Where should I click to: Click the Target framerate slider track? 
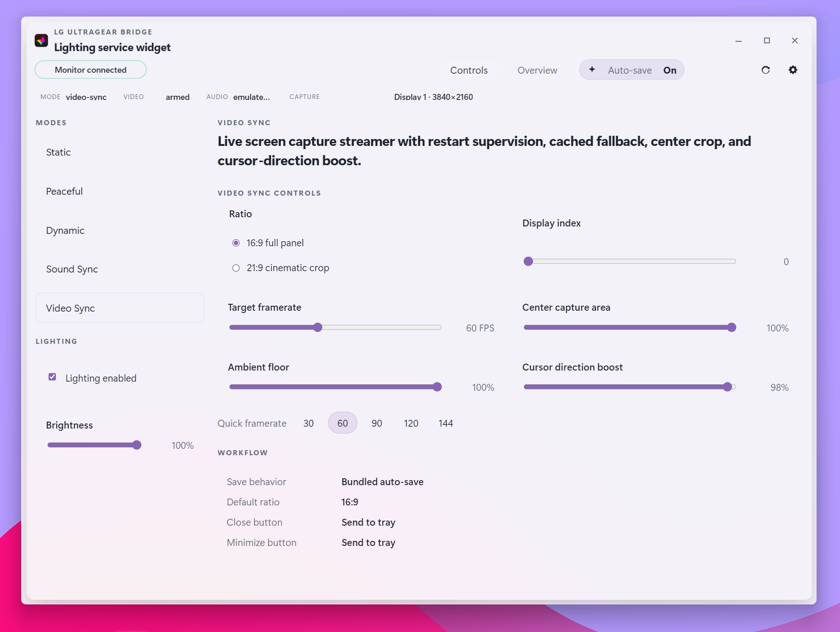coord(335,327)
